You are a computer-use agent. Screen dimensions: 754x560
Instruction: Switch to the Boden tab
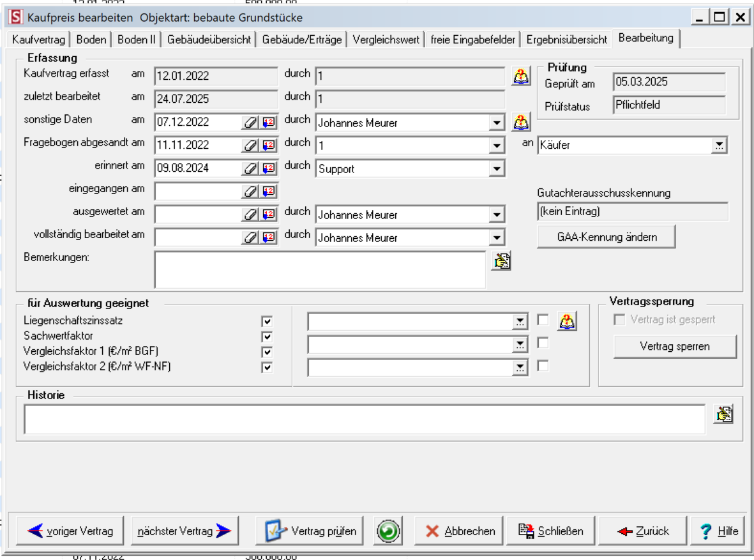[x=91, y=40]
